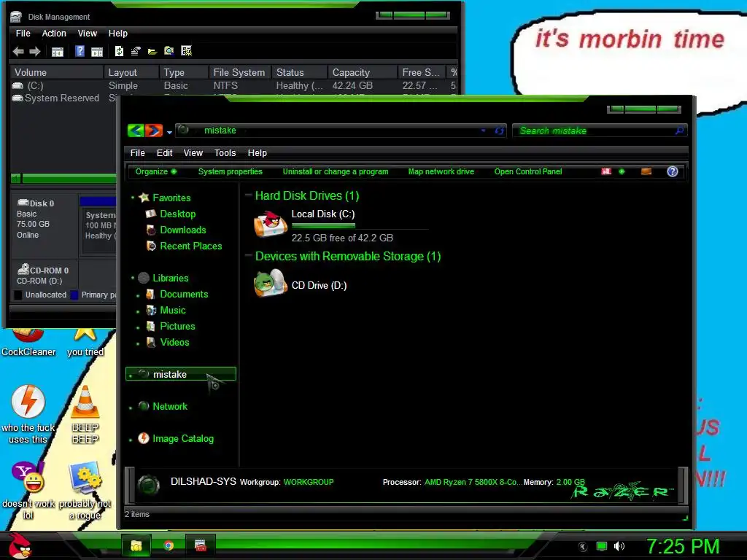Screen dimensions: 747x560
Task: Open Downloads under Favorites
Action: point(183,230)
